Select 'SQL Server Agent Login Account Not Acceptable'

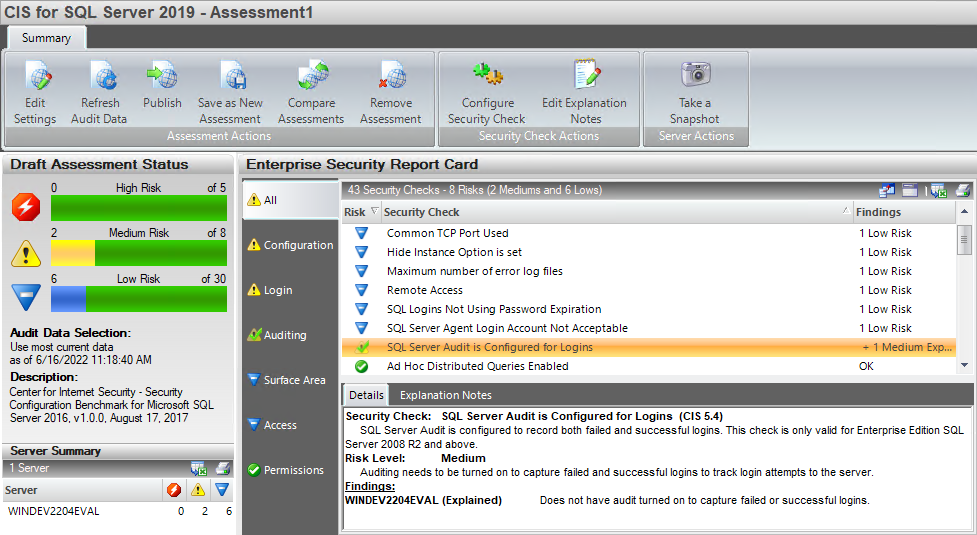[x=648, y=328]
